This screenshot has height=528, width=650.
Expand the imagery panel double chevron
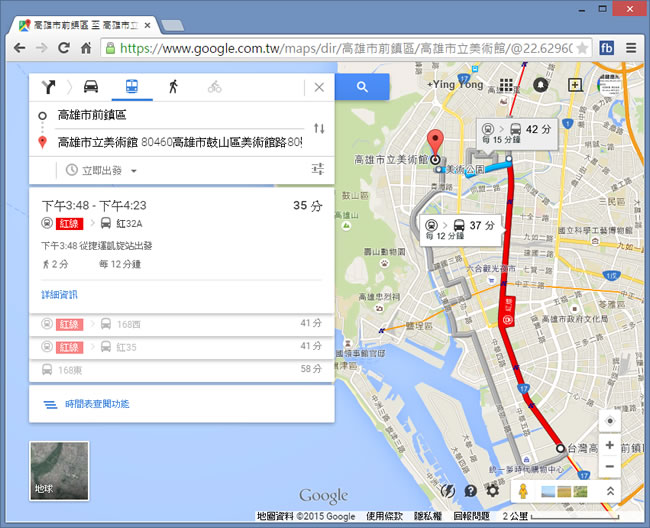coord(609,491)
